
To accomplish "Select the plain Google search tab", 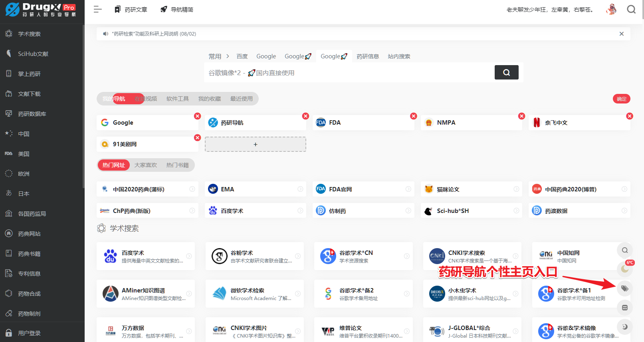I will click(266, 56).
